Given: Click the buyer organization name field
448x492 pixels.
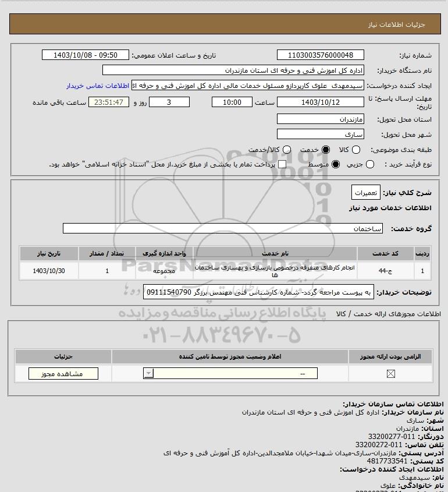Looking at the screenshot, I should [x=233, y=70].
